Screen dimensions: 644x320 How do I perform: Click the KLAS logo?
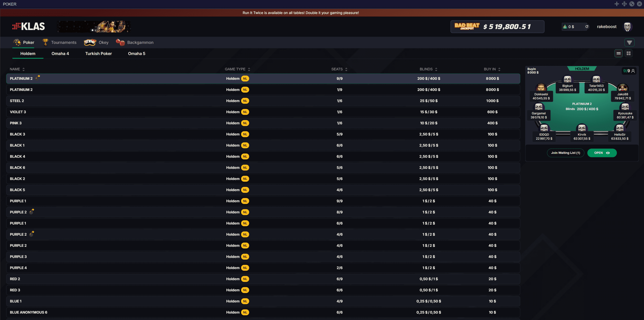(x=29, y=26)
